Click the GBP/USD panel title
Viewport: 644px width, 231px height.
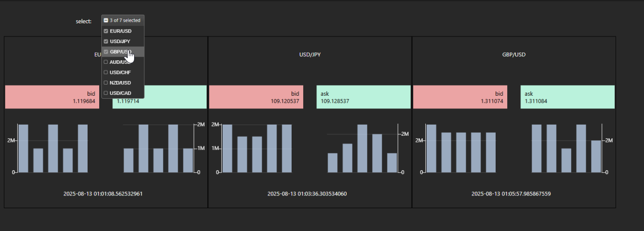click(514, 54)
